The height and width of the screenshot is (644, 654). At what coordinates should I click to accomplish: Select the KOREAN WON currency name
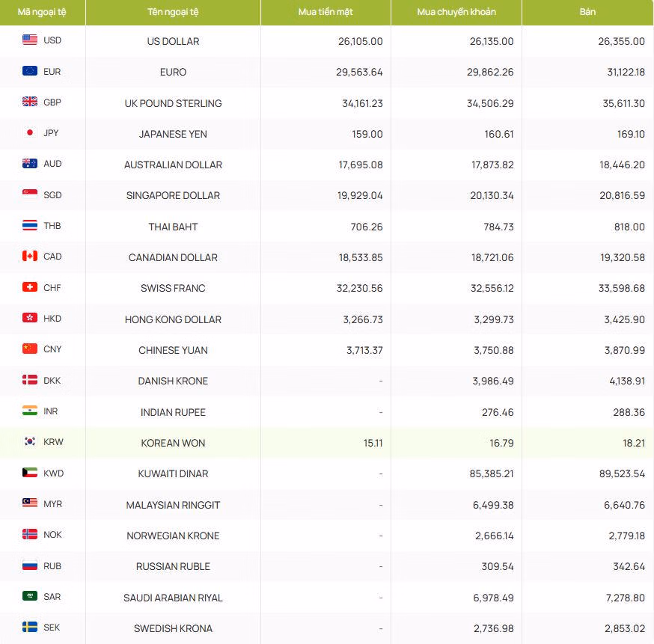coord(173,443)
